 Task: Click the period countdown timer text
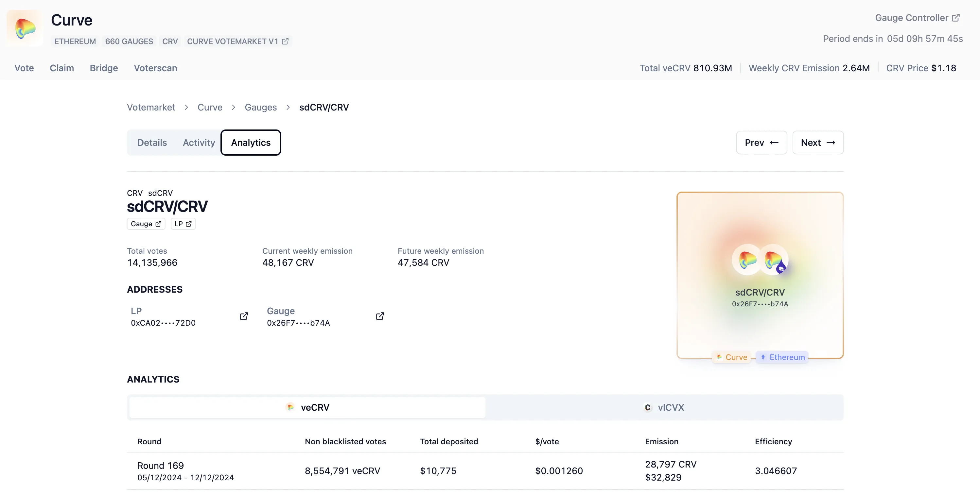(x=925, y=39)
